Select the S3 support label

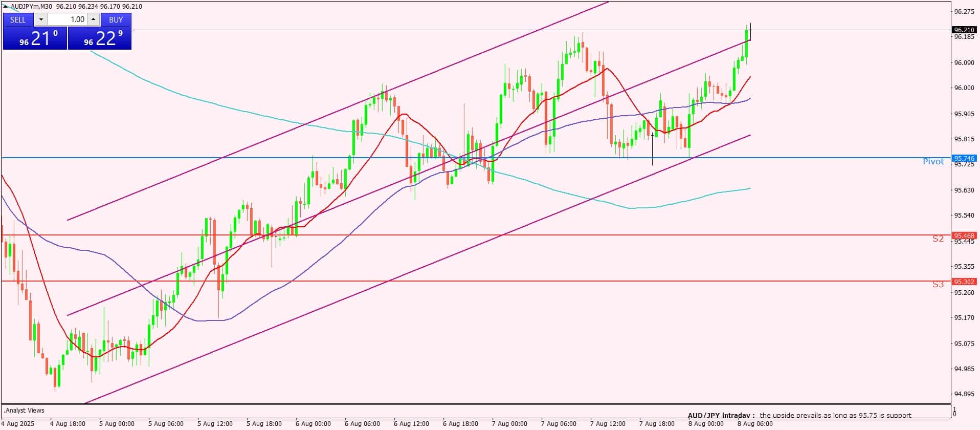click(x=938, y=284)
